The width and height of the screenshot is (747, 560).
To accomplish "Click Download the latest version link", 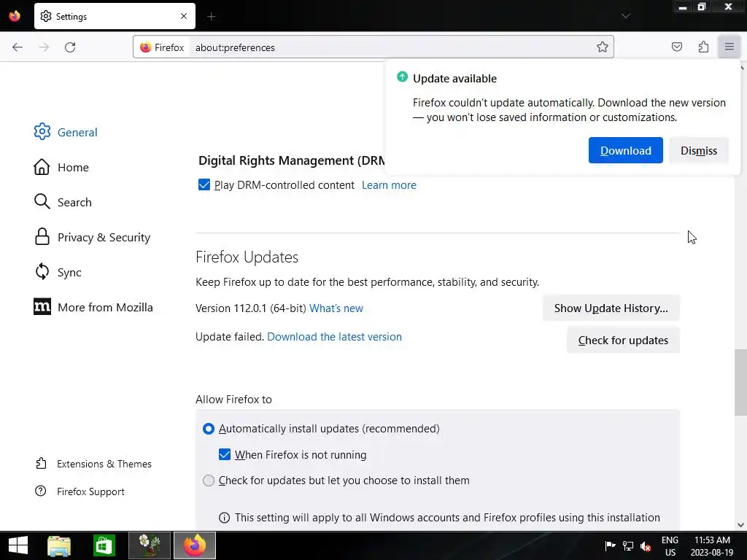I will pos(334,337).
